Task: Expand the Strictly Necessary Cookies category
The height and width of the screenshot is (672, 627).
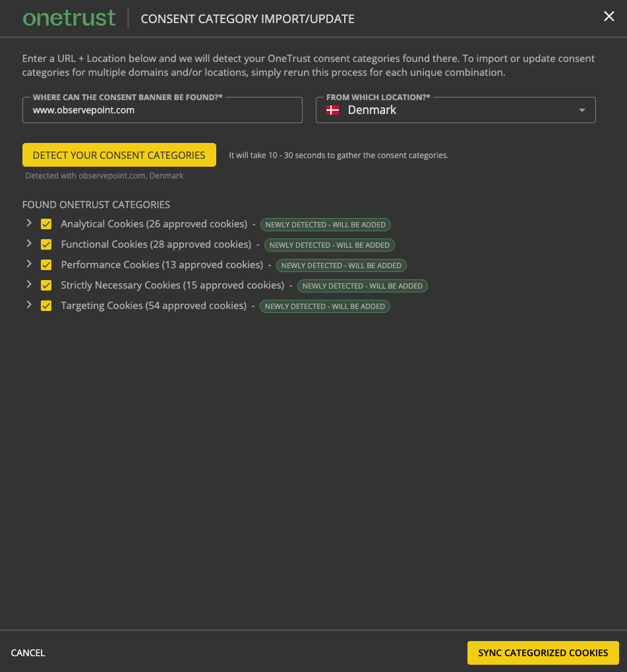Action: coord(29,285)
